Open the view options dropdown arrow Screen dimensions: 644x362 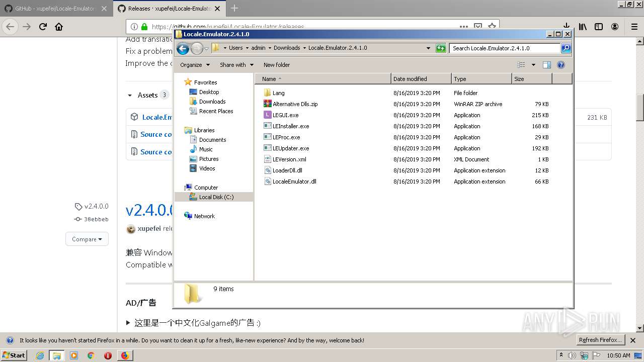[533, 65]
